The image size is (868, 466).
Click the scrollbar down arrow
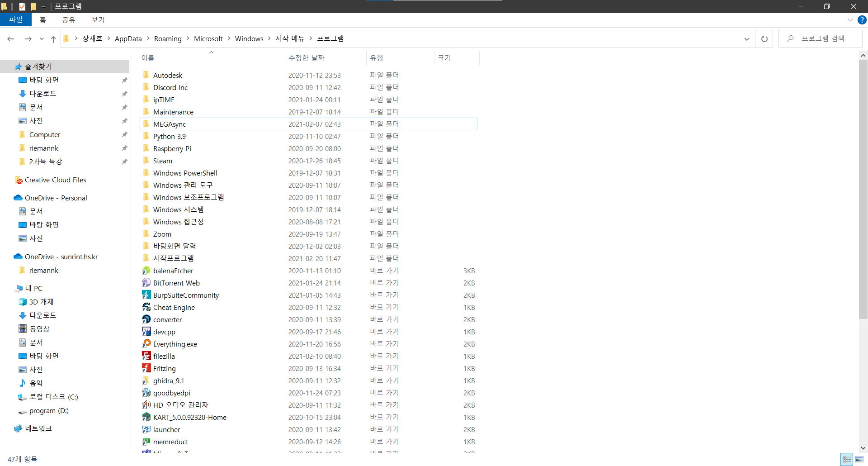click(x=863, y=448)
